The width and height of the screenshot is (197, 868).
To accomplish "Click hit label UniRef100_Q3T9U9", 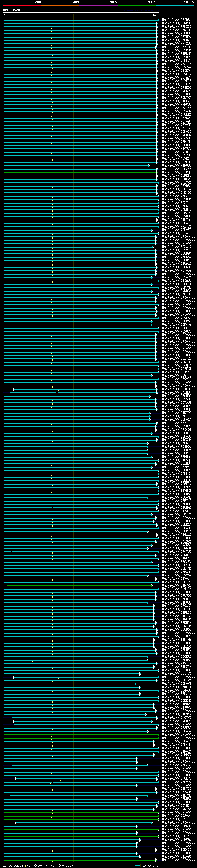I will 176,403.
